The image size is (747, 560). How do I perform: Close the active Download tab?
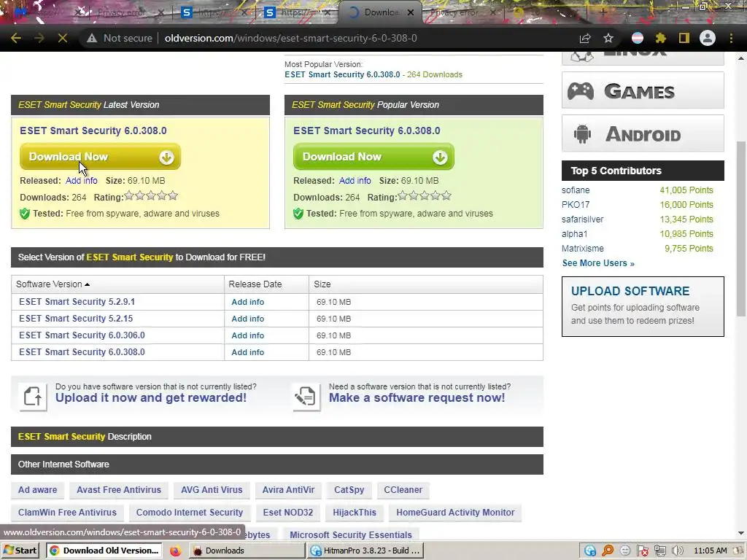pyautogui.click(x=411, y=13)
